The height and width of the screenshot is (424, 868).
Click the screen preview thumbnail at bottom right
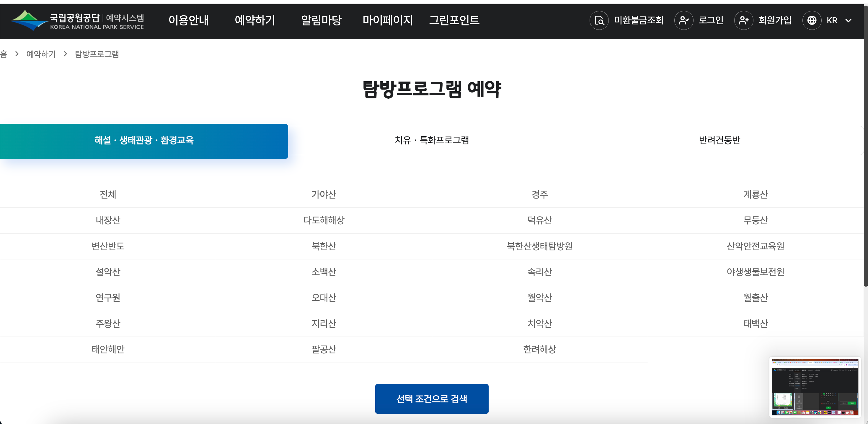815,386
